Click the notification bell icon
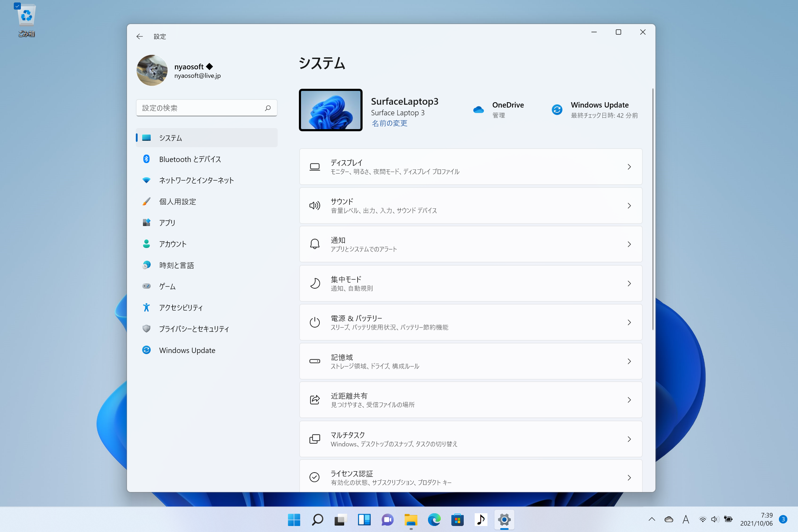Screen dimensions: 798x532 point(315,244)
